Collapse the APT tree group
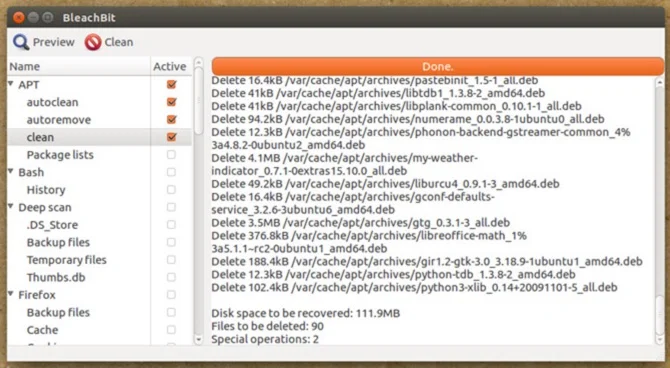 (11, 84)
